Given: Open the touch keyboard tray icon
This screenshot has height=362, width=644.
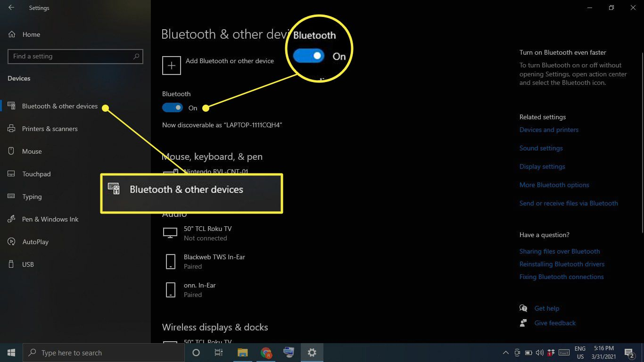Looking at the screenshot, I should [x=563, y=353].
